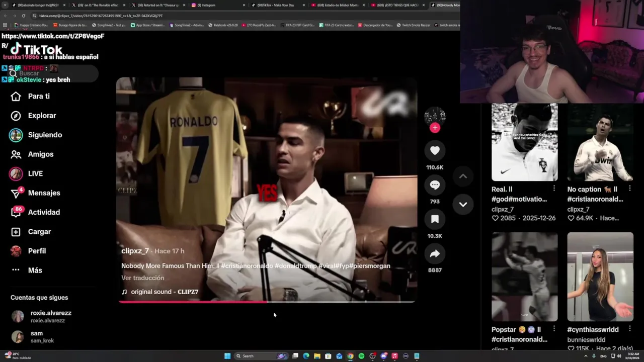Open three-dot menu for 'No caption' video
644x362 pixels.
629,189
